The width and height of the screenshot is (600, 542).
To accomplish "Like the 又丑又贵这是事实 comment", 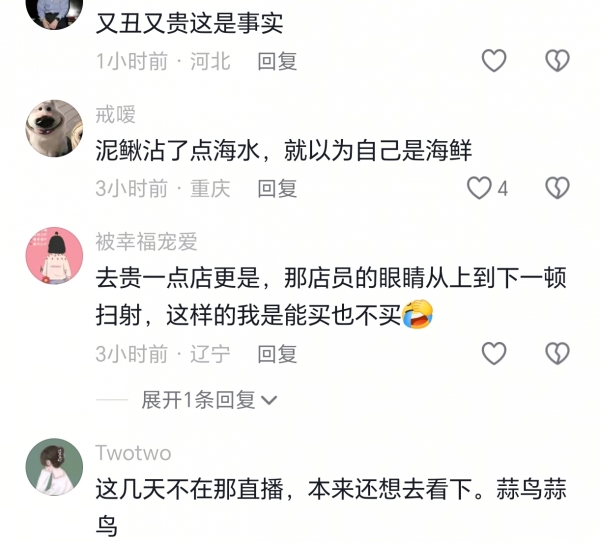I will (494, 60).
